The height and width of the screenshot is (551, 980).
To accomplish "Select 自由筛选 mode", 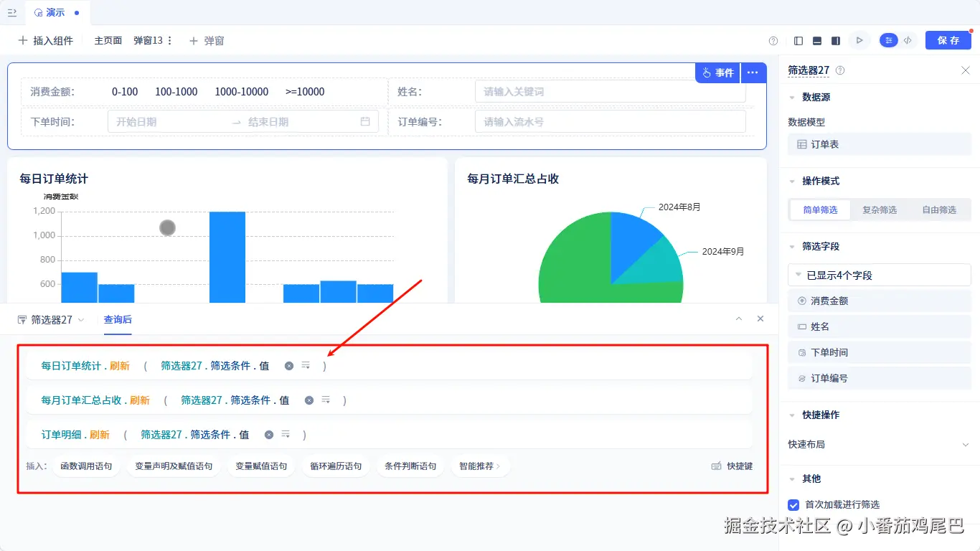I will tap(939, 210).
